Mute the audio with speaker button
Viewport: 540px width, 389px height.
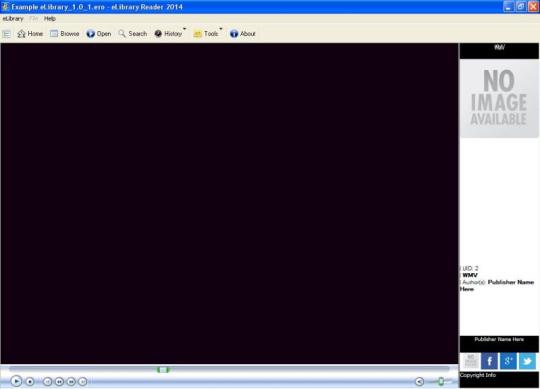[x=419, y=381]
